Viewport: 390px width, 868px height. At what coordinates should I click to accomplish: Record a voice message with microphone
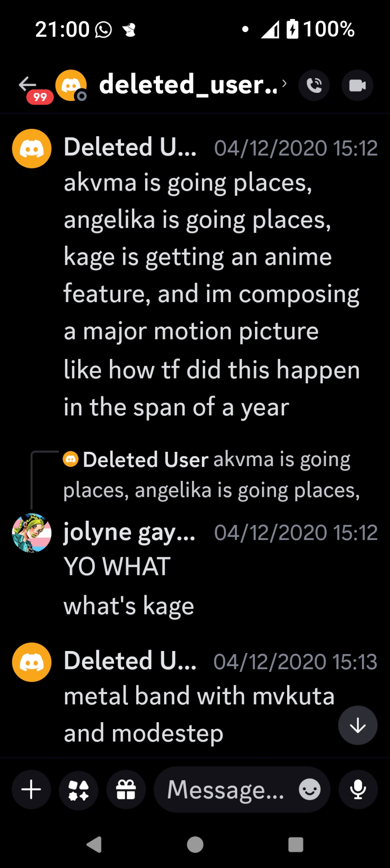click(358, 789)
